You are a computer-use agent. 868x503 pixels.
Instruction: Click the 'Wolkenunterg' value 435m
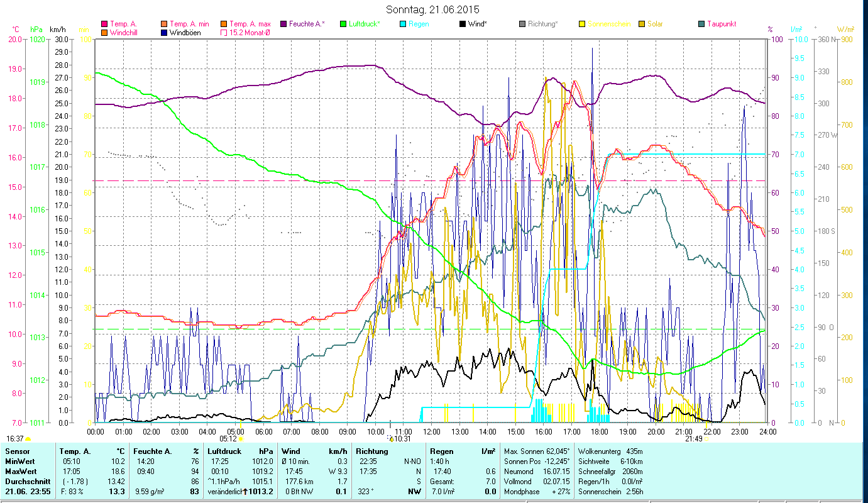pyautogui.click(x=634, y=451)
